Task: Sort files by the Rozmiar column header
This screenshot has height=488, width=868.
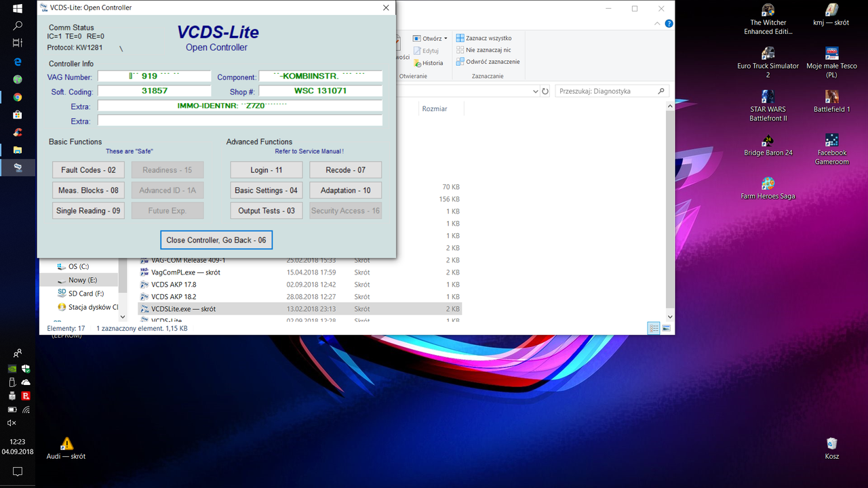Action: point(435,108)
